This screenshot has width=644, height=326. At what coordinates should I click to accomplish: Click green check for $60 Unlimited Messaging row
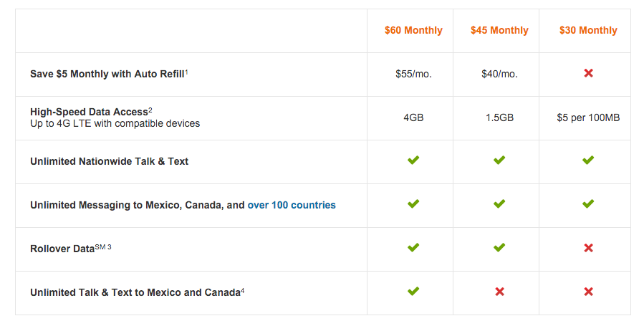pos(413,203)
